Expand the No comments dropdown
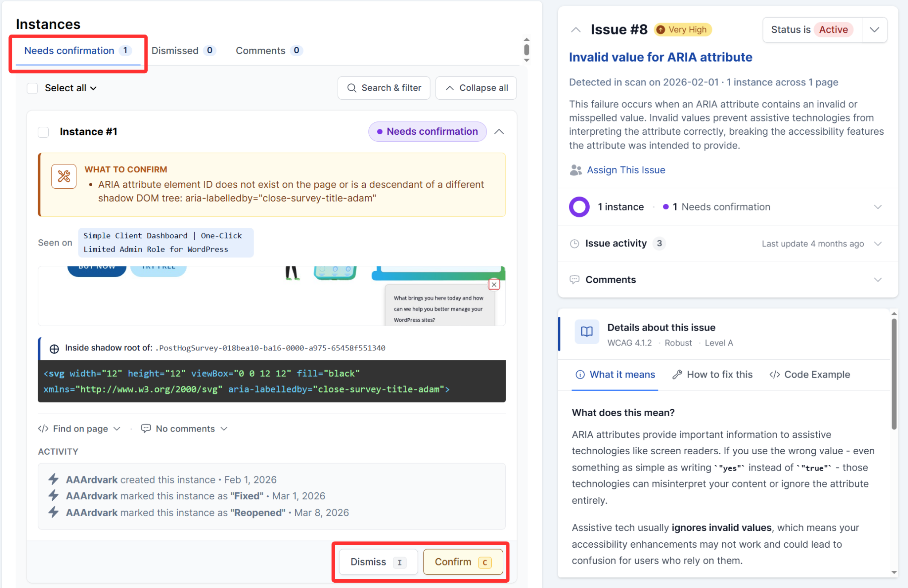 [184, 428]
